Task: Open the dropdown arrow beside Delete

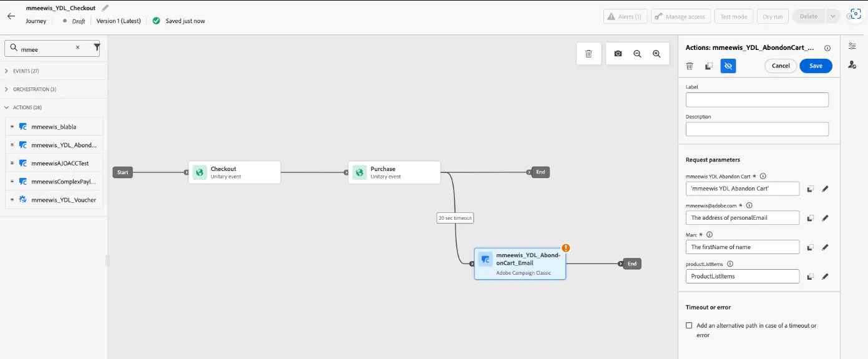Action: (x=833, y=17)
